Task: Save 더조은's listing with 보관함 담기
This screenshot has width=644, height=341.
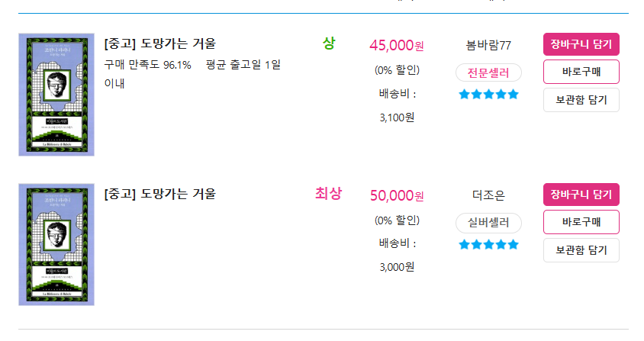Action: click(581, 250)
